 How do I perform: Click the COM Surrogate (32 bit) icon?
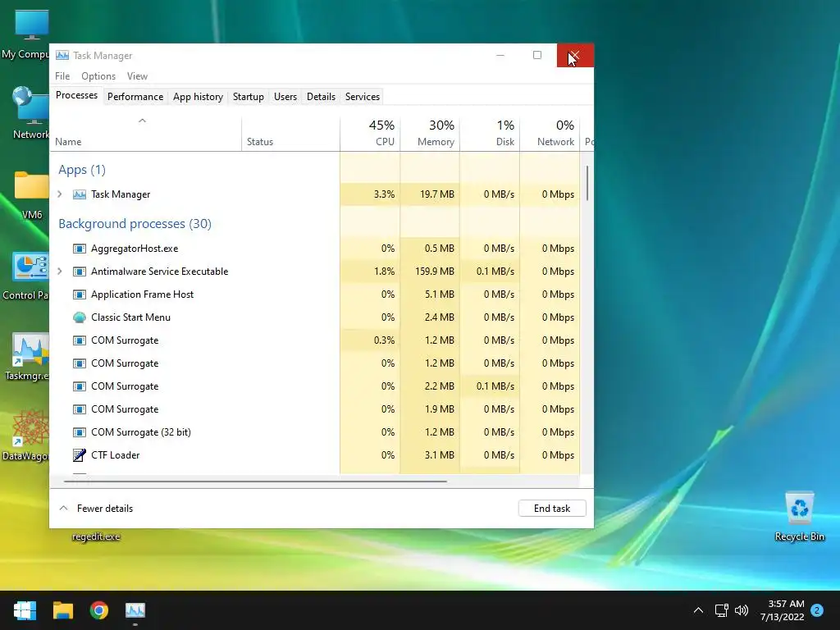pyautogui.click(x=80, y=432)
